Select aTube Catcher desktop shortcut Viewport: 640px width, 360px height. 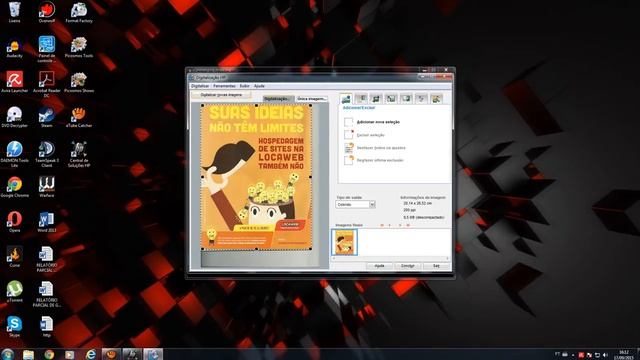(79, 117)
